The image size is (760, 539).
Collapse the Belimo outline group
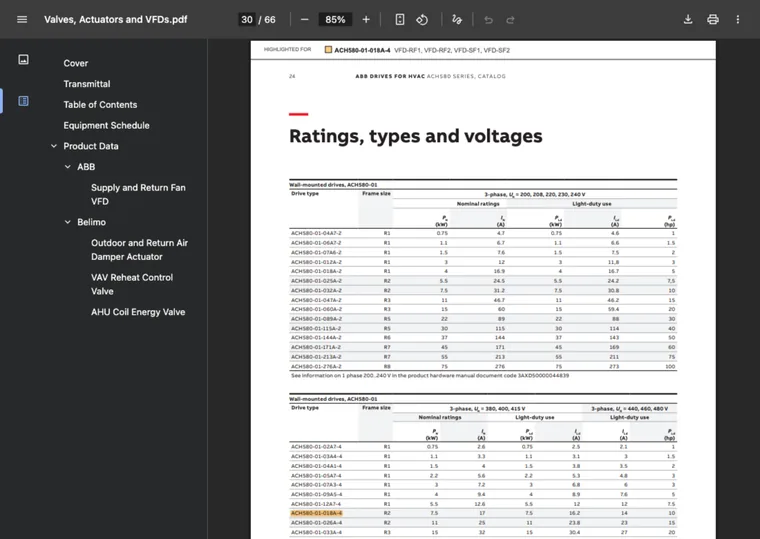pos(68,222)
